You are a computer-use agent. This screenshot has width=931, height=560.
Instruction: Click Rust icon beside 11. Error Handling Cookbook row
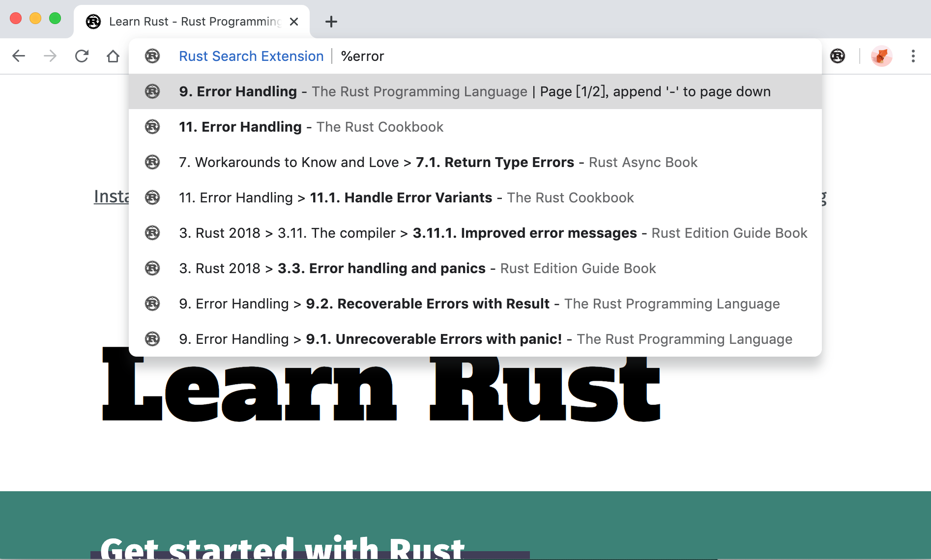152,127
